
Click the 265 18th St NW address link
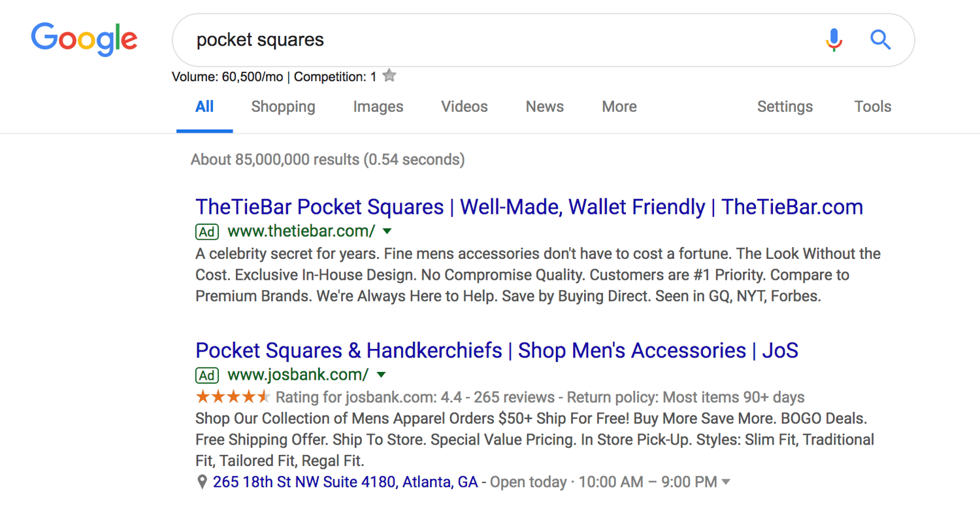(345, 482)
